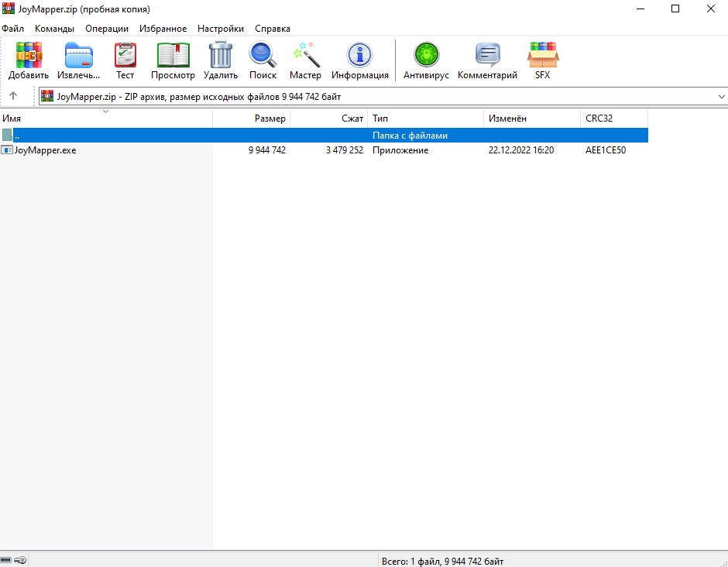Open the Избранное menu
This screenshot has width=728, height=567.
163,29
